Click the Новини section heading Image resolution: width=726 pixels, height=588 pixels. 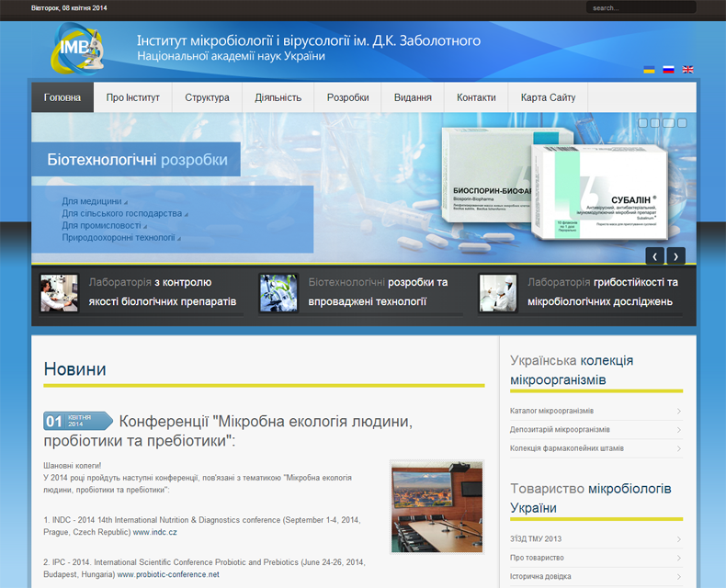coord(75,369)
